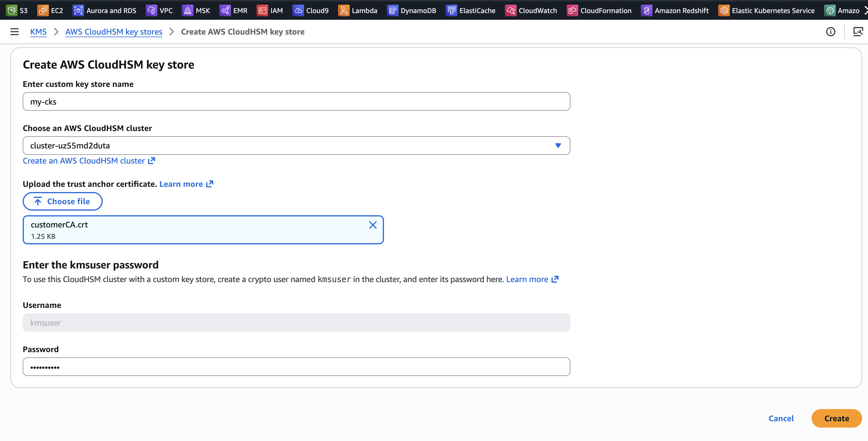
Task: Focus the kmsuser Password field
Action: pos(296,367)
